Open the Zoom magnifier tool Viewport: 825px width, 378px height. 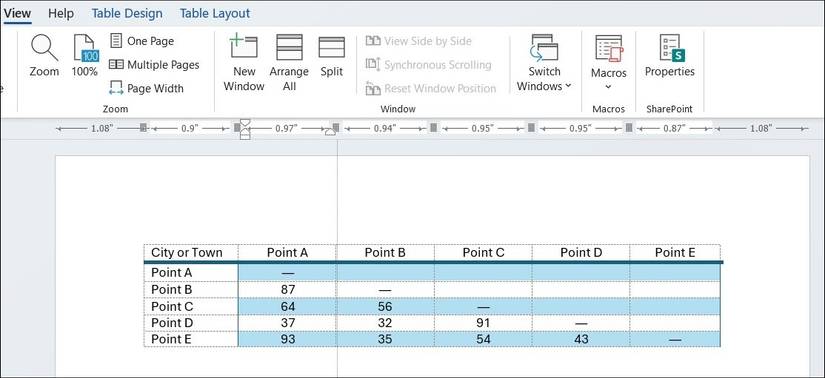pos(44,56)
